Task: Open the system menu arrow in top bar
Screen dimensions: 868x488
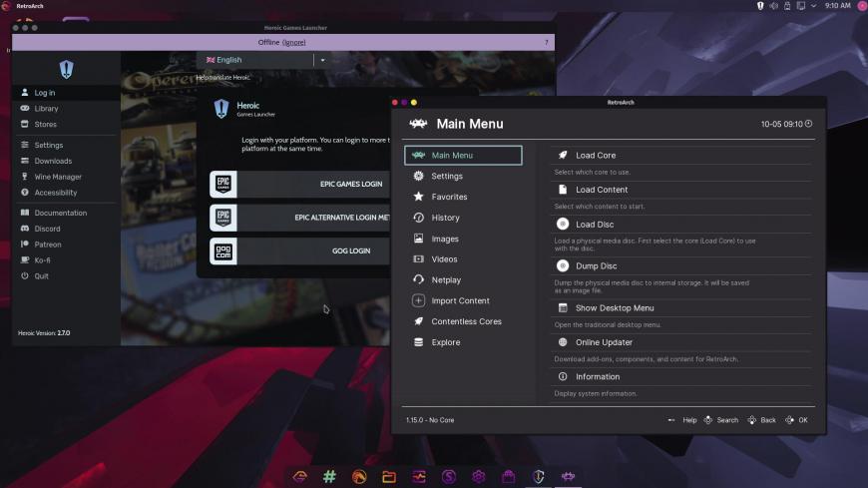Action: click(814, 6)
